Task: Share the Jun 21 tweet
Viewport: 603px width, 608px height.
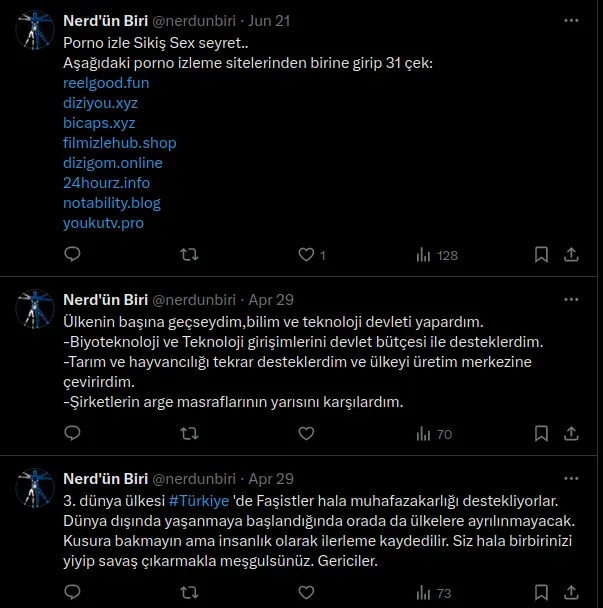Action: click(571, 255)
